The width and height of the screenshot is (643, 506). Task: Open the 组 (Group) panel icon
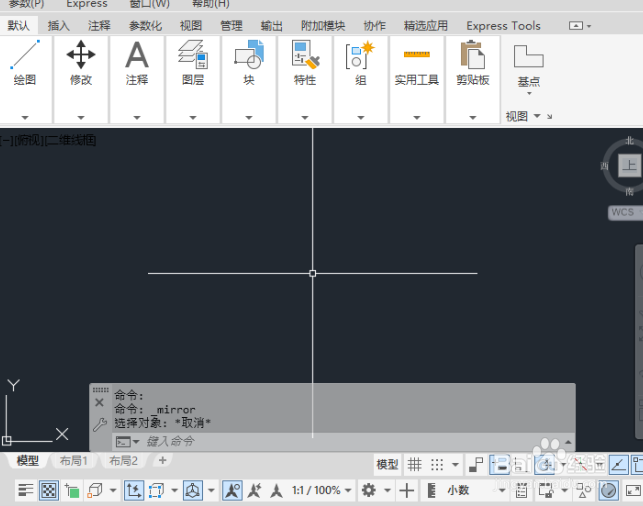click(x=360, y=54)
